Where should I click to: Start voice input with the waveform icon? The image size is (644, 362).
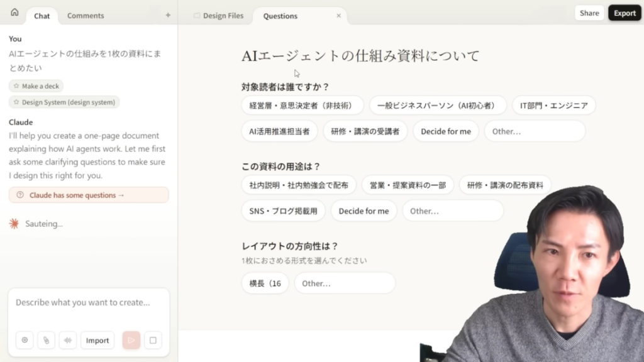(x=67, y=340)
